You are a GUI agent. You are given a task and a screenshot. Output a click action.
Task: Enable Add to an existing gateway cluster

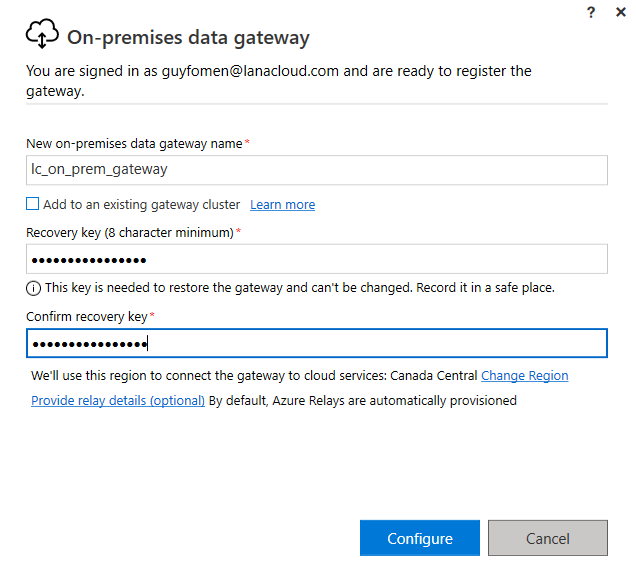pyautogui.click(x=32, y=204)
